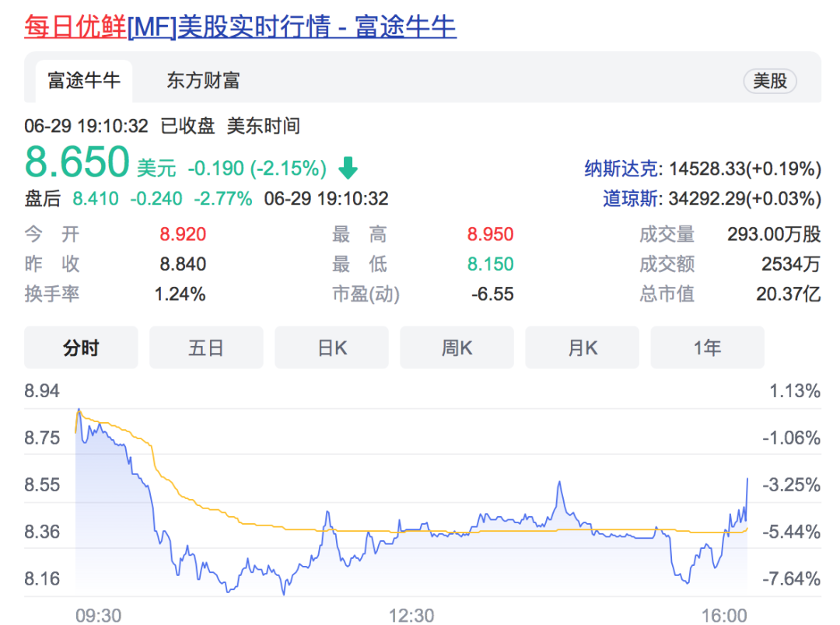Screen dimensions: 840x625
Task: Switch to the 东方财富 tab
Action: (x=203, y=80)
